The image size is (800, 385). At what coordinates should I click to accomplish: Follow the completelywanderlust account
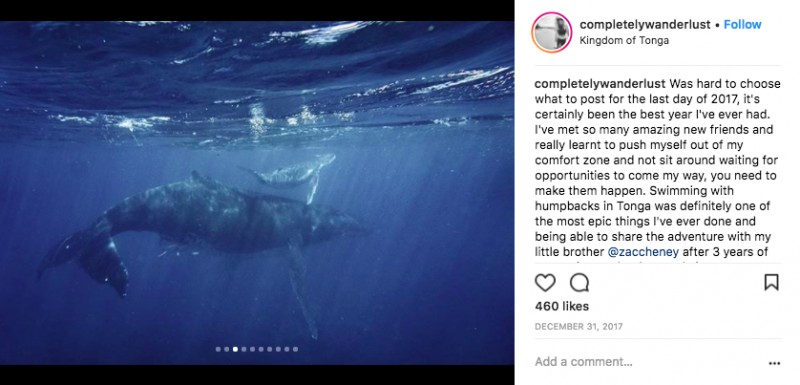point(742,24)
